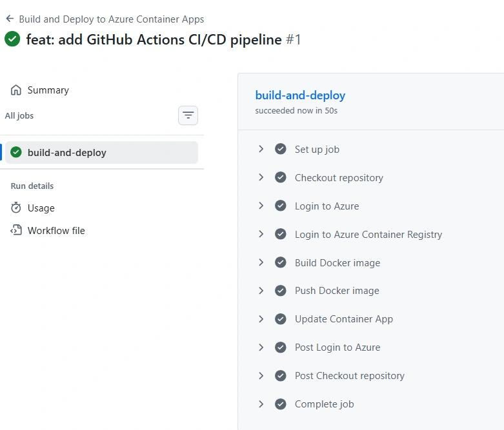Click the check status icon for Set up job
Screen dimensions: 504x430
click(x=281, y=149)
